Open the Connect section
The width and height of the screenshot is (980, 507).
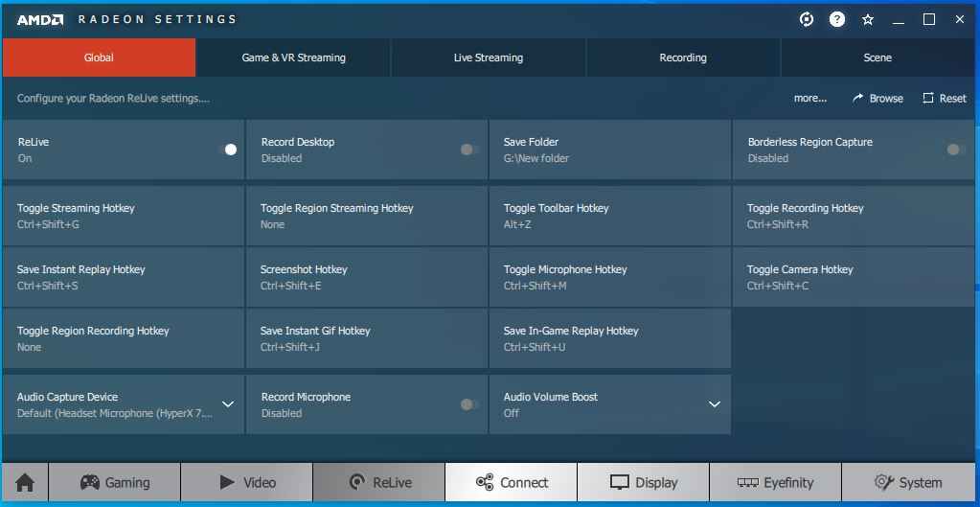512,483
